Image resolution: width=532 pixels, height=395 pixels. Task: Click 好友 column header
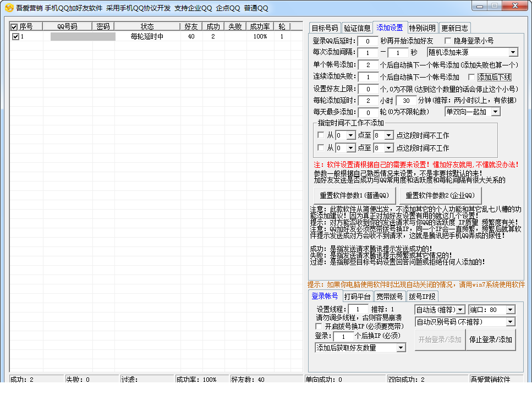click(191, 26)
